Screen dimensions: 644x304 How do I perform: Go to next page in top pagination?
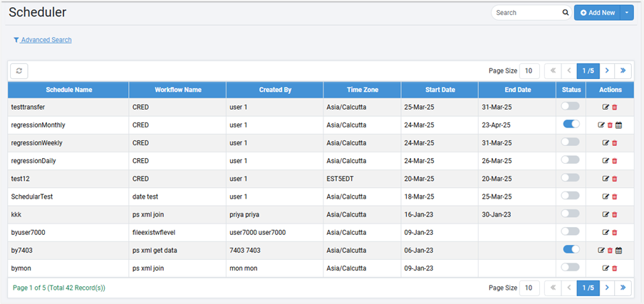(x=607, y=70)
